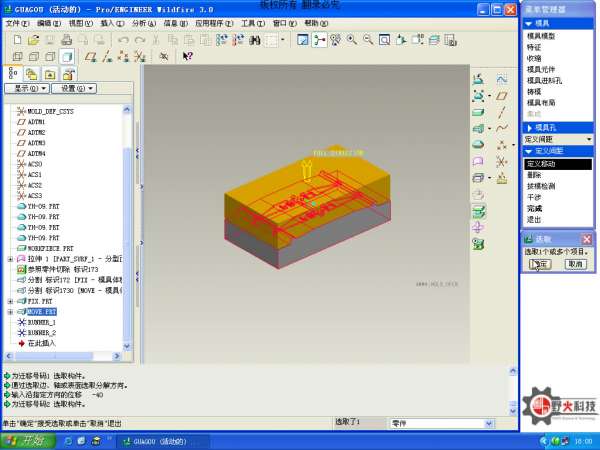Toggle coordinate systems display icon
The height and width of the screenshot is (450, 600).
[140, 57]
